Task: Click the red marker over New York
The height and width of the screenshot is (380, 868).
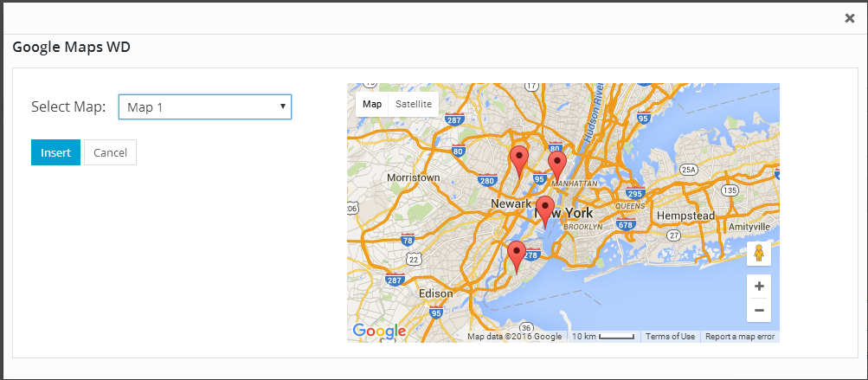Action: pyautogui.click(x=545, y=211)
